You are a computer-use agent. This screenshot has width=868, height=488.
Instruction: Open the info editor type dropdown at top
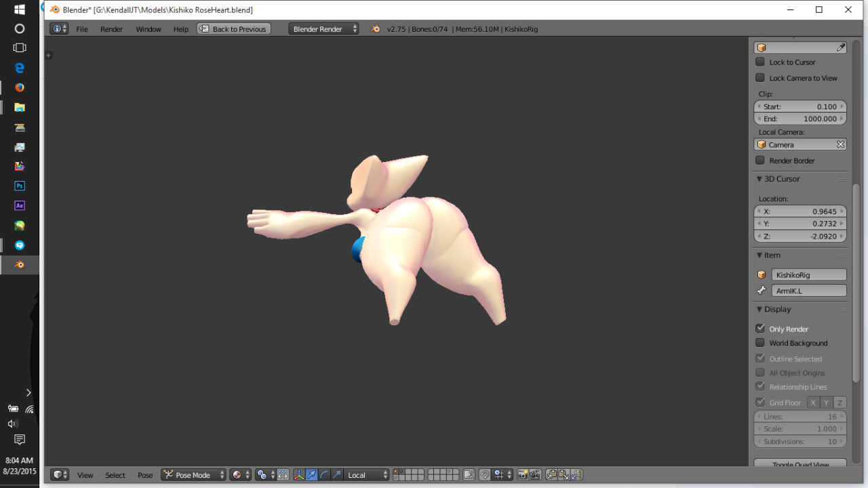[x=59, y=29]
